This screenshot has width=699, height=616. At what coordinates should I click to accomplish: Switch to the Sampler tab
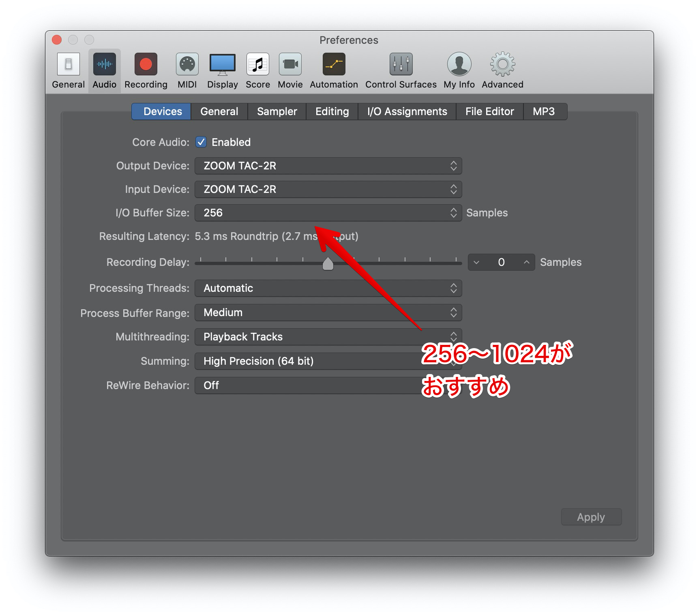(x=277, y=111)
